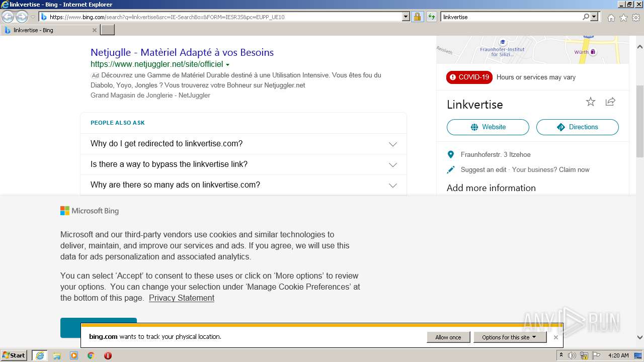Open the Tools gear icon
Screen dimensions: 644x362
(x=636, y=18)
